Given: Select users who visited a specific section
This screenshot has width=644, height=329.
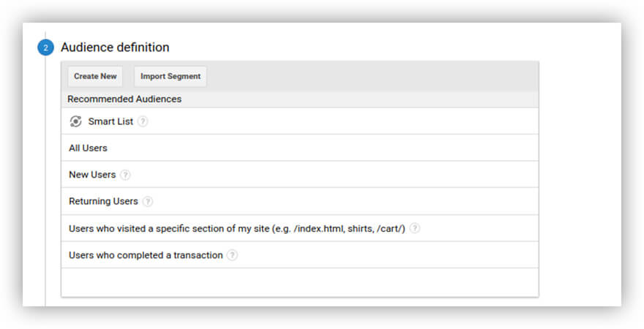Looking at the screenshot, I should click(237, 228).
